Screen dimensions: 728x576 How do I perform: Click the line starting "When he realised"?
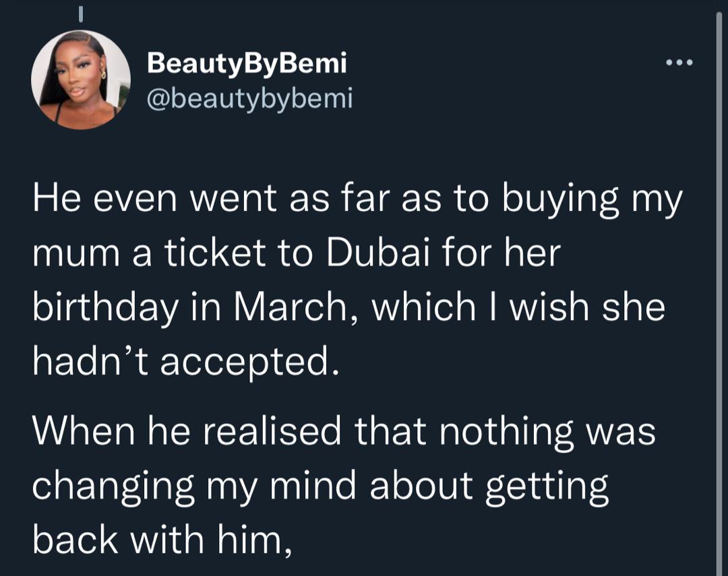tap(344, 432)
